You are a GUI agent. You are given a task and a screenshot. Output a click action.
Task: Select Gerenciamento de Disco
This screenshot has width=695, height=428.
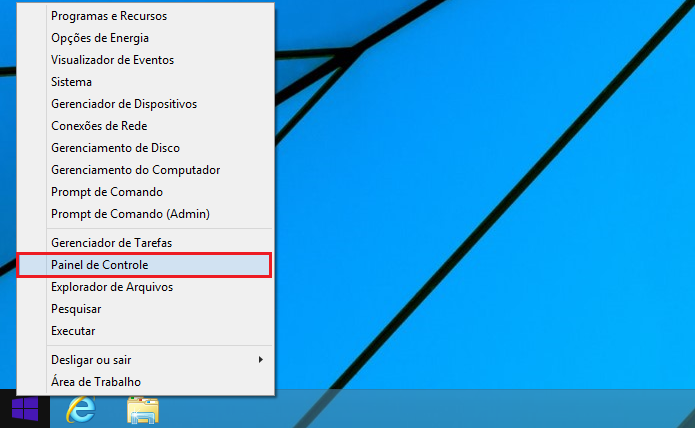coord(145,148)
